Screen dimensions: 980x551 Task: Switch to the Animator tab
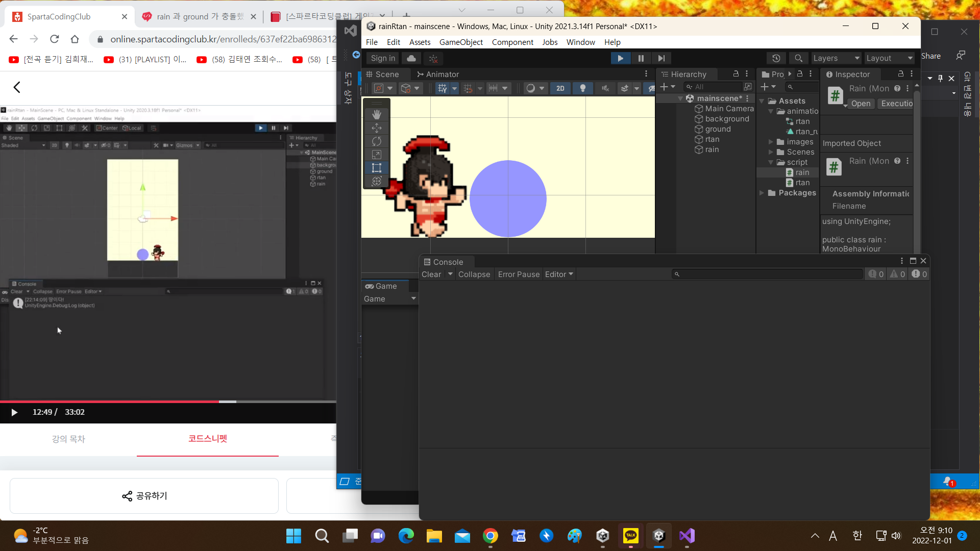point(438,74)
